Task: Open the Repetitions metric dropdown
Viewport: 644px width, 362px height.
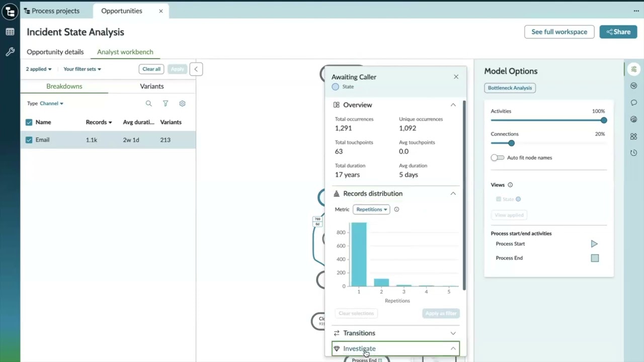Action: (371, 209)
